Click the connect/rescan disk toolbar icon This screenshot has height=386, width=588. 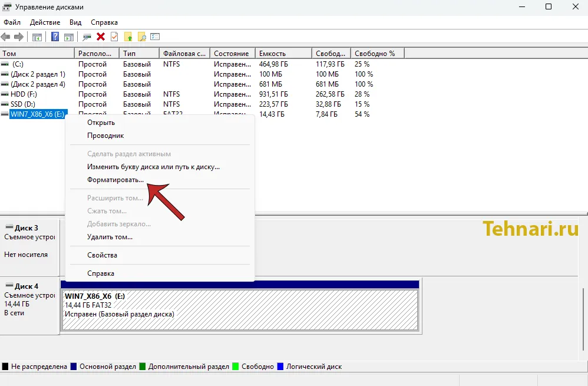[87, 37]
